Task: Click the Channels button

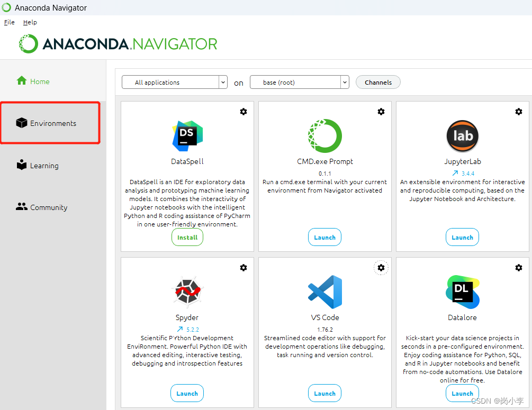Action: (x=378, y=83)
